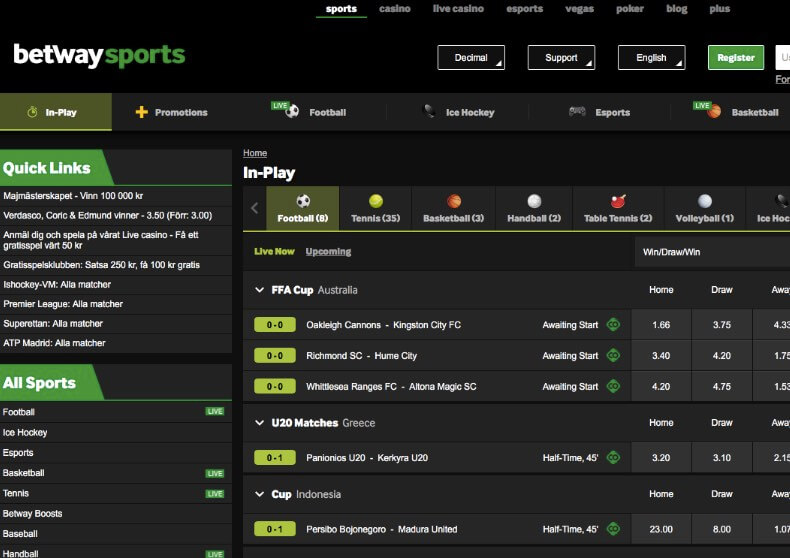This screenshot has width=790, height=558.
Task: Click LIVE badge beside Tennis in All Sports
Action: (215, 494)
